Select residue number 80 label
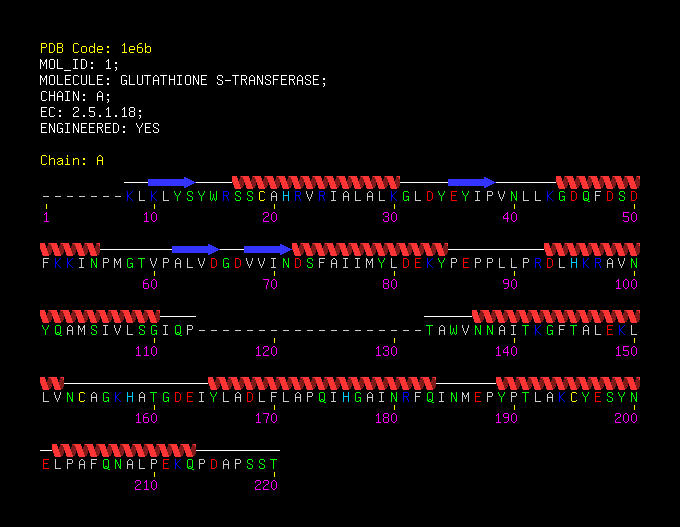Image resolution: width=680 pixels, height=527 pixels. (390, 284)
